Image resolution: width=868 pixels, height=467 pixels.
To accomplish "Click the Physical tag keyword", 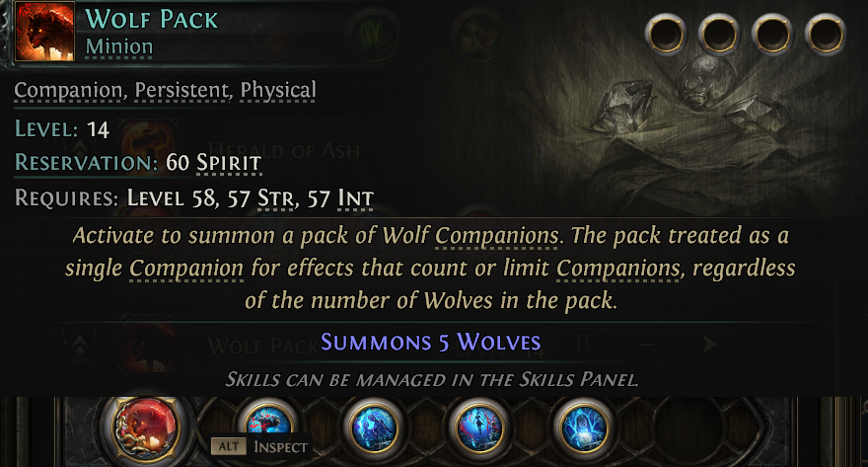I will tap(278, 90).
